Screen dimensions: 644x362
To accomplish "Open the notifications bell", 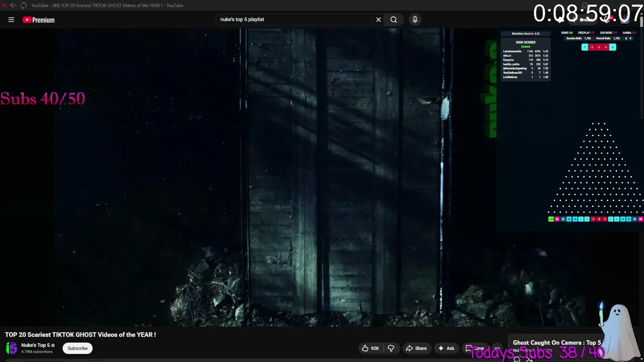I will click(607, 20).
